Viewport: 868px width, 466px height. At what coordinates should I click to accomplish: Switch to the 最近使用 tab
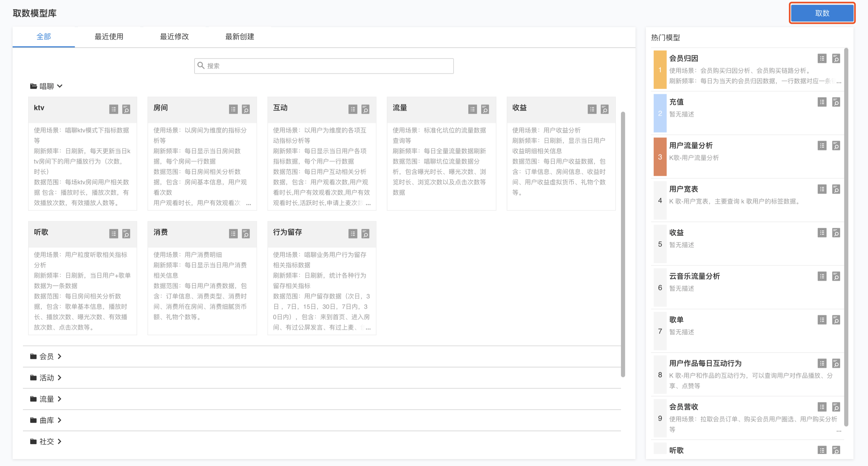(x=109, y=36)
